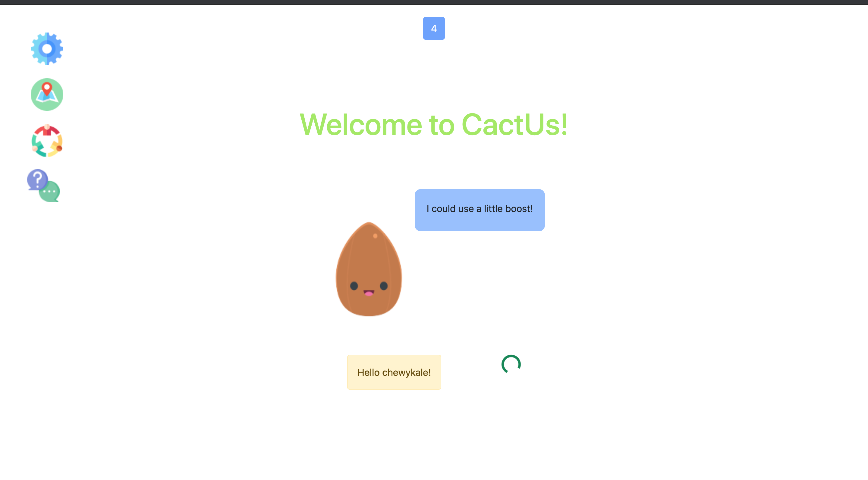Image resolution: width=868 pixels, height=480 pixels.
Task: Click the 'Hello chewykale!' message box
Action: click(x=394, y=372)
